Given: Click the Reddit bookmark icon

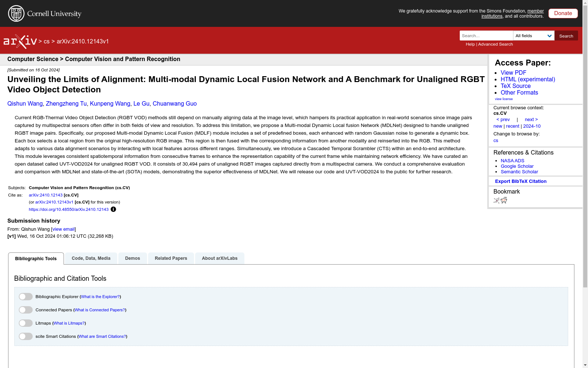Looking at the screenshot, I should (x=504, y=200).
